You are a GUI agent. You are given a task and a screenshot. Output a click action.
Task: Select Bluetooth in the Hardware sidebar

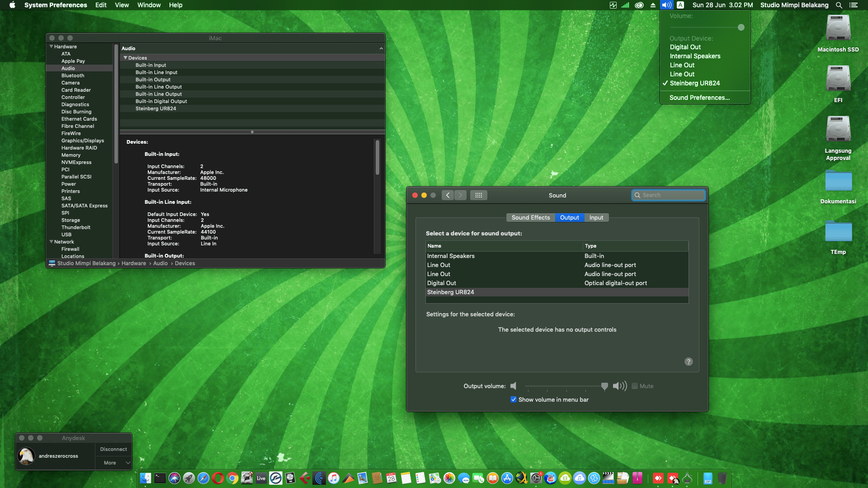[x=73, y=75]
